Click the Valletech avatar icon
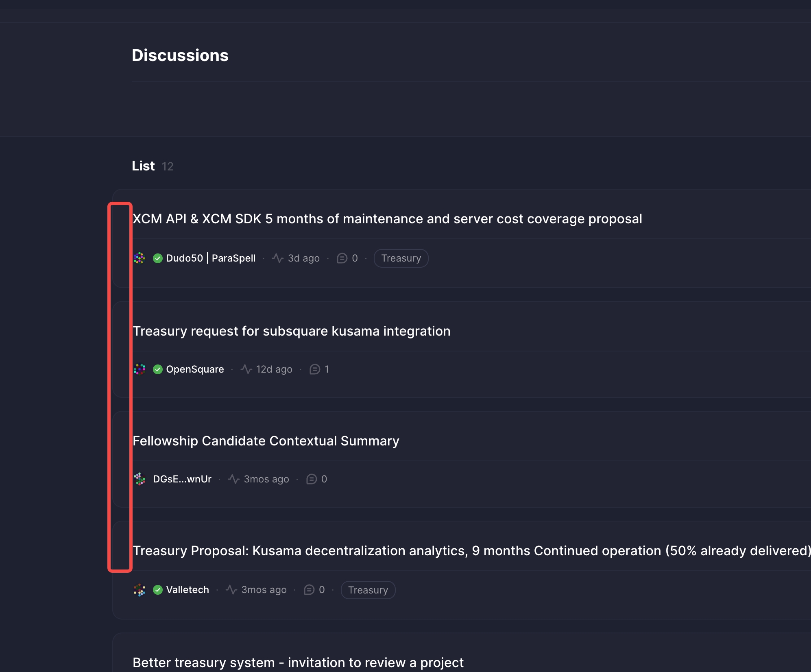Screen dimensions: 811x672 pyautogui.click(x=139, y=589)
